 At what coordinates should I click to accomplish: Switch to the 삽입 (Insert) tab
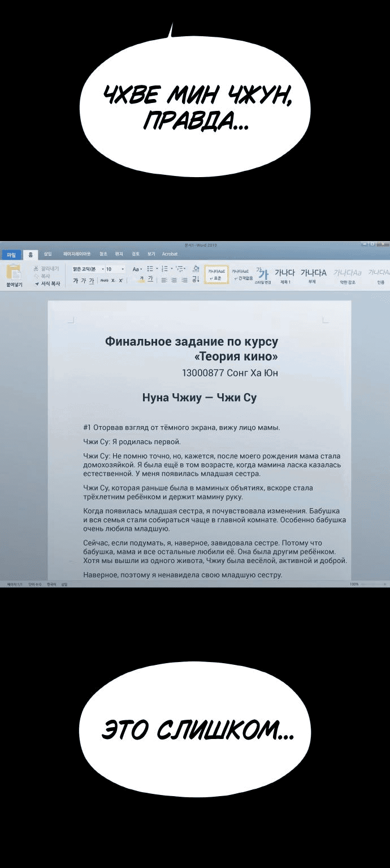48,254
